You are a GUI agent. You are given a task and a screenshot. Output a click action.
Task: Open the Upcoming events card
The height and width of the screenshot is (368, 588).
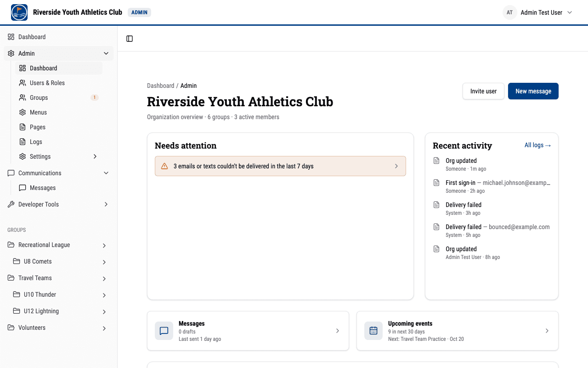[458, 331]
